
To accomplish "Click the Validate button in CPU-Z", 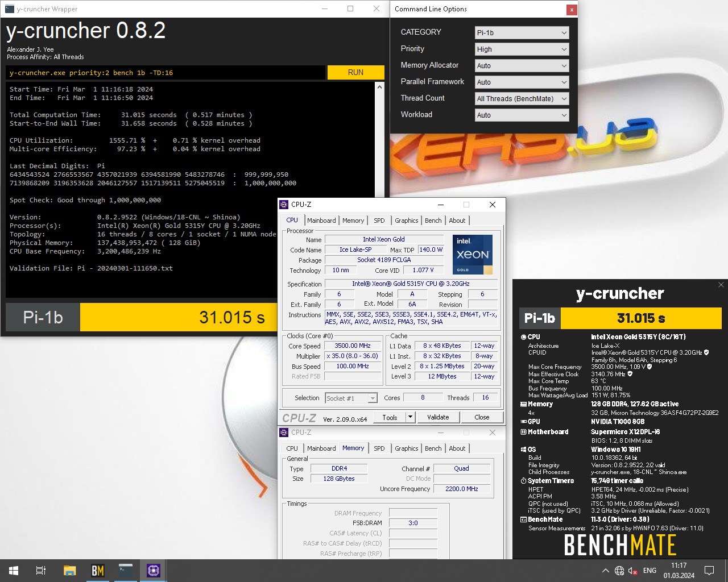I will click(438, 417).
